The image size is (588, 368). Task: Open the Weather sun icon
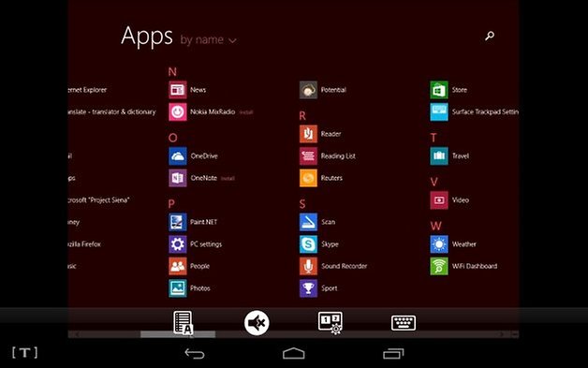(439, 244)
